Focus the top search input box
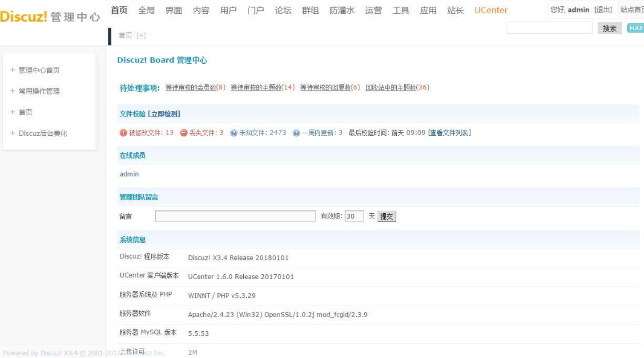Image resolution: width=644 pixels, height=358 pixels. pos(550,28)
